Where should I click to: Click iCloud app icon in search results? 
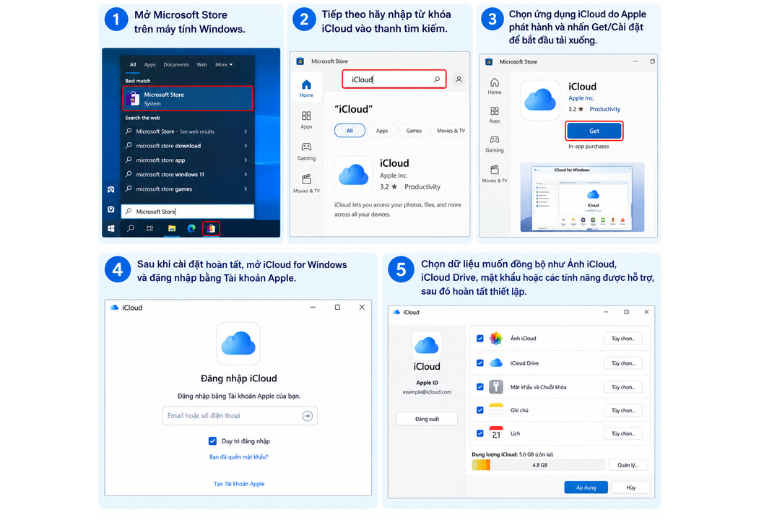(x=353, y=175)
